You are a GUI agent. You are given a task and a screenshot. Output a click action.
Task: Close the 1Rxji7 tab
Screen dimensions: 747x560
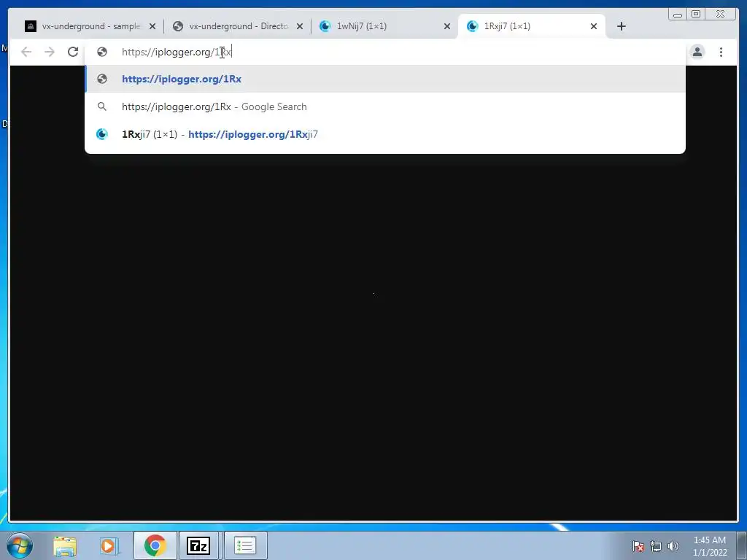point(594,26)
